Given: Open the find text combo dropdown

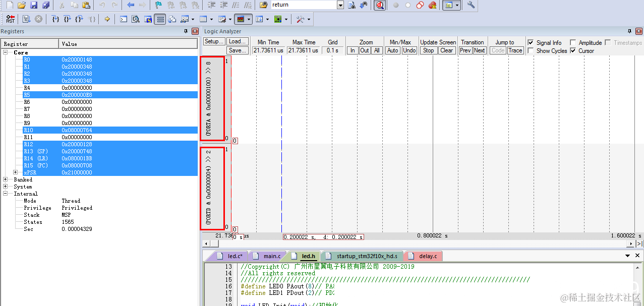Looking at the screenshot, I should pyautogui.click(x=340, y=5).
